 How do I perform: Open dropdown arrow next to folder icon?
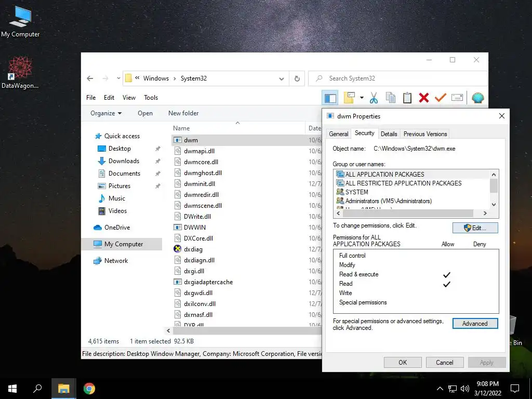tap(362, 98)
